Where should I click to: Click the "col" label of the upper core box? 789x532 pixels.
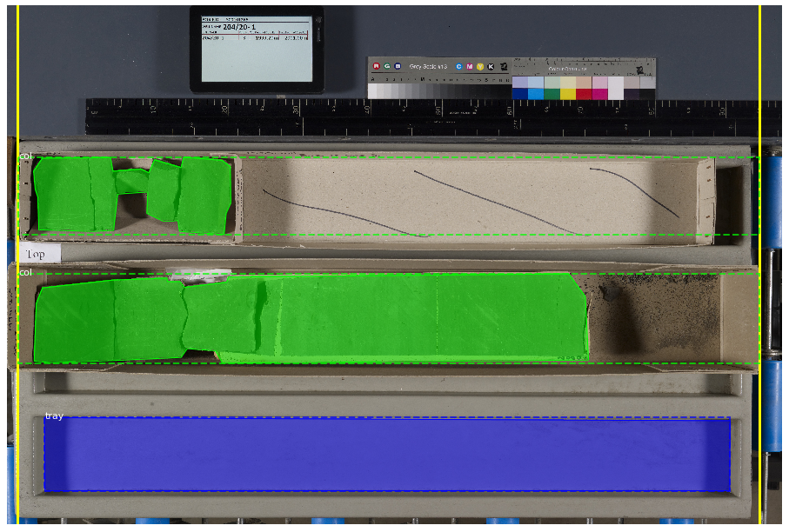(26, 156)
